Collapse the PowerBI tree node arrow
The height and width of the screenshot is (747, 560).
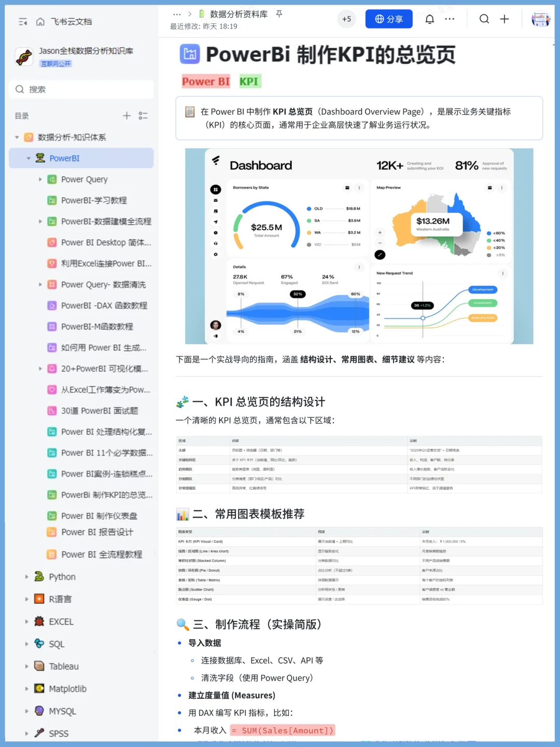click(29, 158)
